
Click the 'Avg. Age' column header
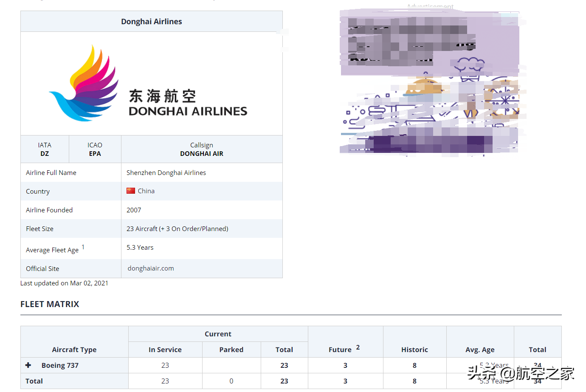(x=480, y=350)
